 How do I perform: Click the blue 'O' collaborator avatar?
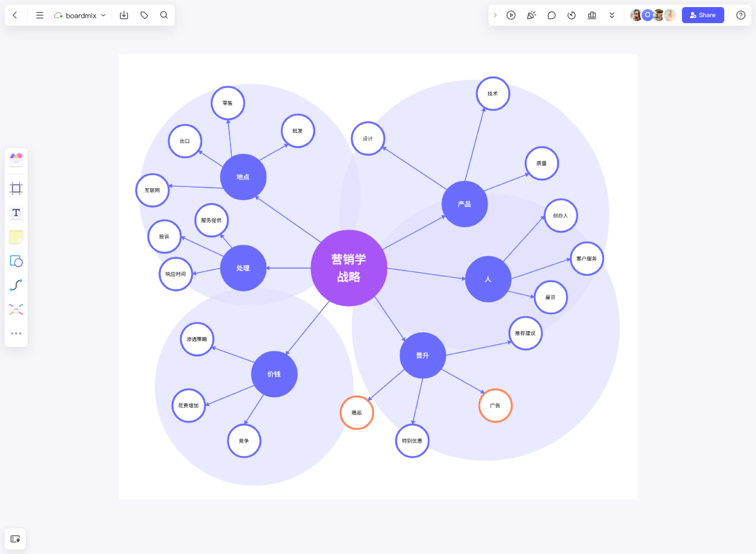tap(647, 15)
